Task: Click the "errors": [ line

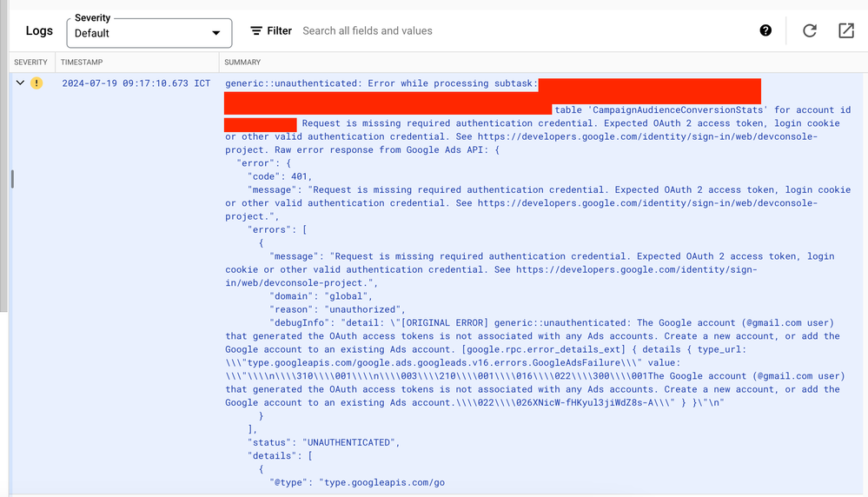Action: click(x=277, y=229)
